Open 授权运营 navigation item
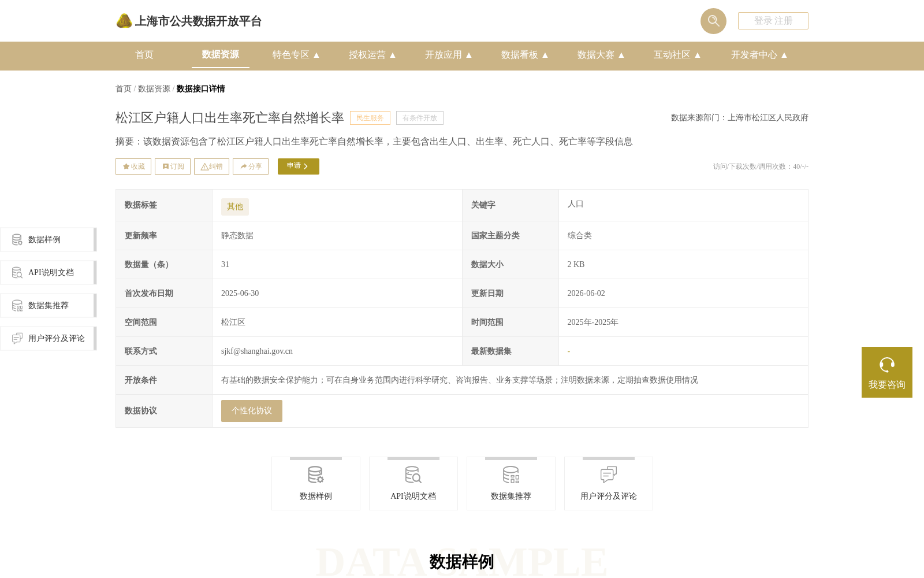This screenshot has width=924, height=578. click(367, 55)
